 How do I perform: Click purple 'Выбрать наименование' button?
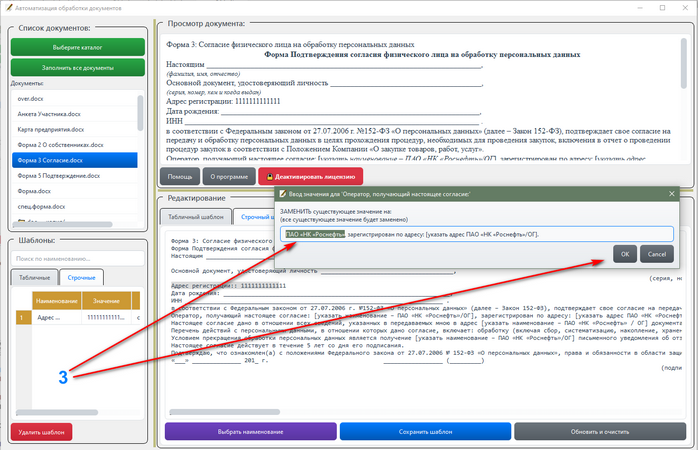(x=251, y=431)
